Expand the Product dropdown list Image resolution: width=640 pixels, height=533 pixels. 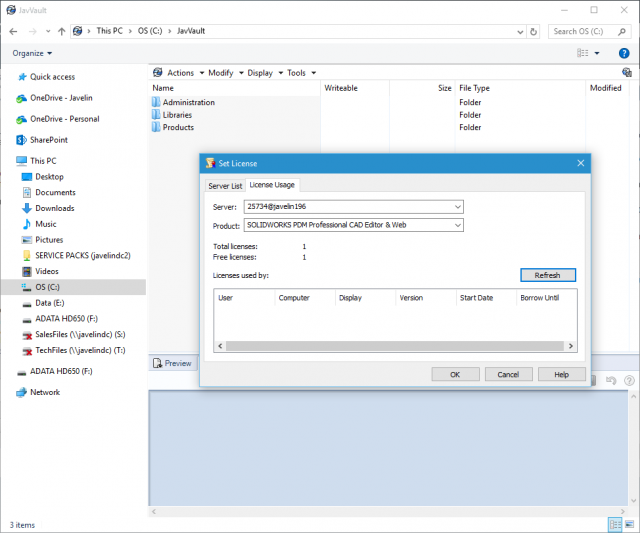point(458,225)
